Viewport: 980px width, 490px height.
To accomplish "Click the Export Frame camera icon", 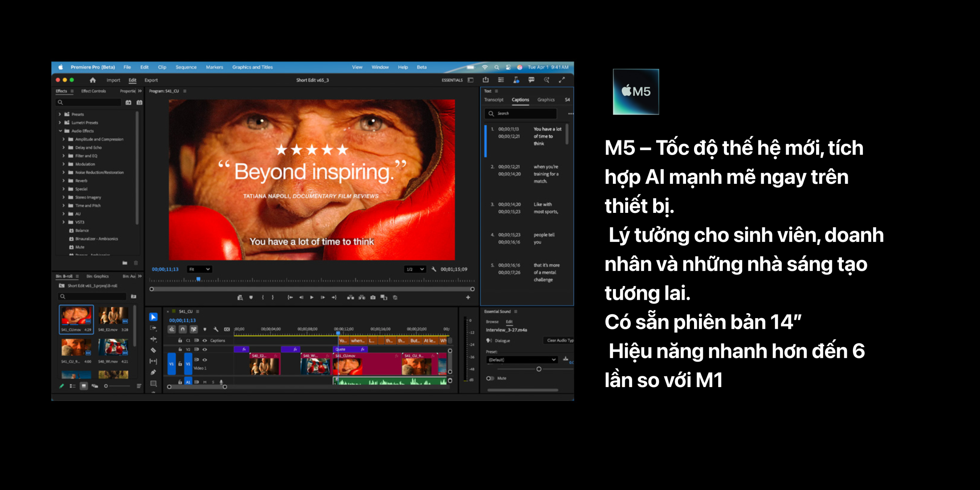I will pos(373,297).
